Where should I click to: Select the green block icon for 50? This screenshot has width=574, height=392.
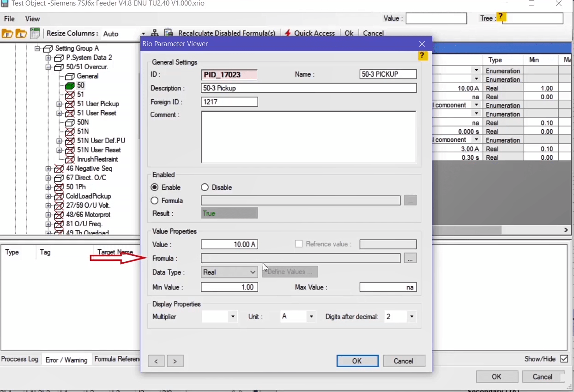[70, 85]
